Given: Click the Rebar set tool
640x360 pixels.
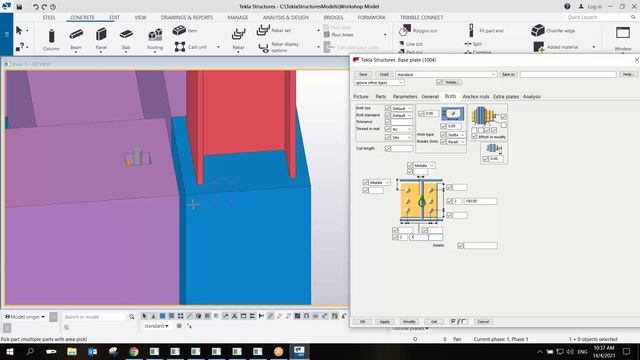Looking at the screenshot, I should point(274,30).
